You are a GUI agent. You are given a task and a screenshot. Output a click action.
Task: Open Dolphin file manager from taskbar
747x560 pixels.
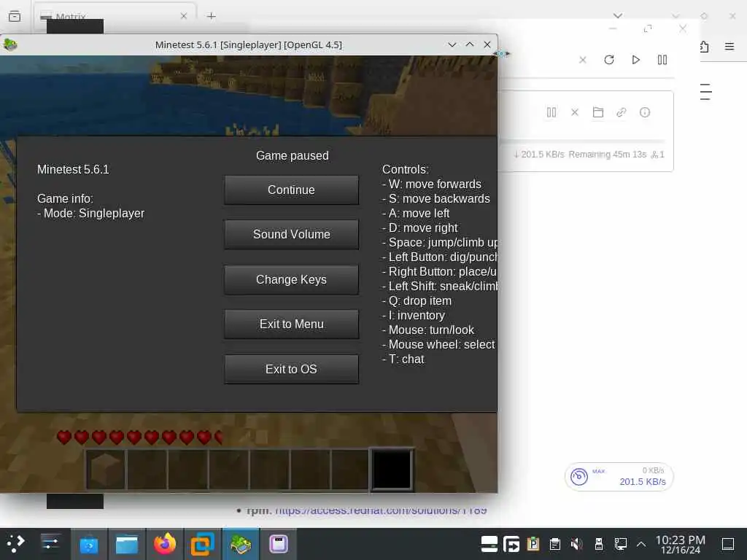pos(127,544)
